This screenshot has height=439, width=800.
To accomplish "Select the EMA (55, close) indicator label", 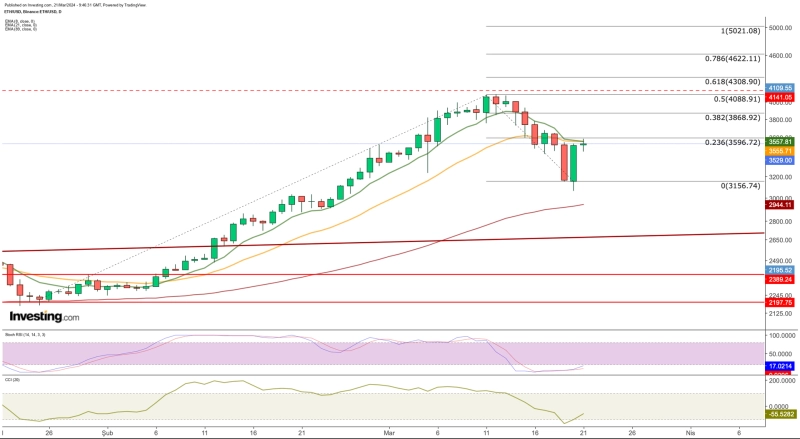I will (x=20, y=27).
